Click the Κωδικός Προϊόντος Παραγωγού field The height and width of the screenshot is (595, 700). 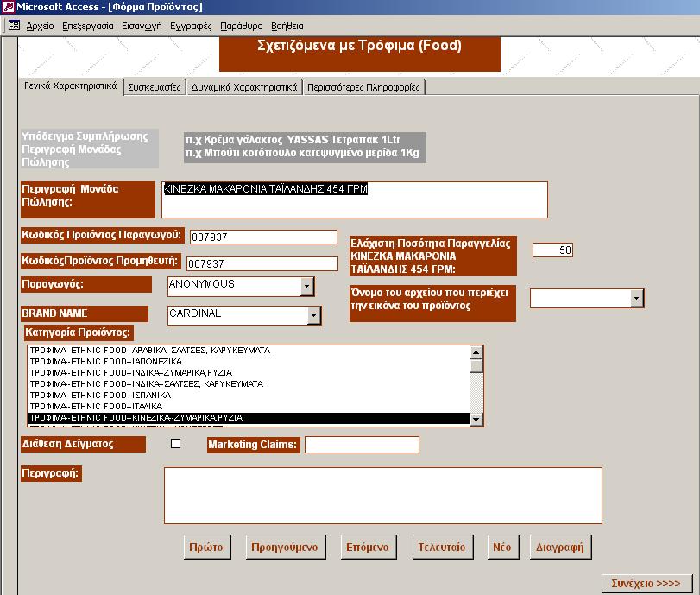pyautogui.click(x=263, y=237)
